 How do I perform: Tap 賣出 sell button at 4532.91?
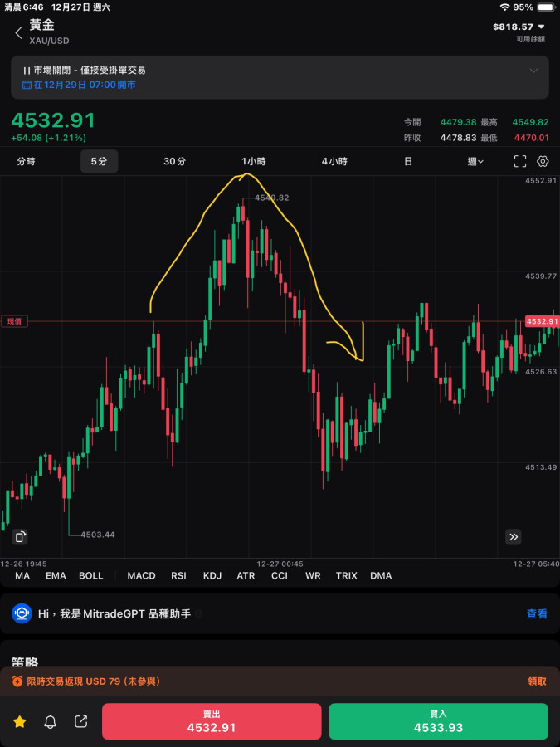212,721
